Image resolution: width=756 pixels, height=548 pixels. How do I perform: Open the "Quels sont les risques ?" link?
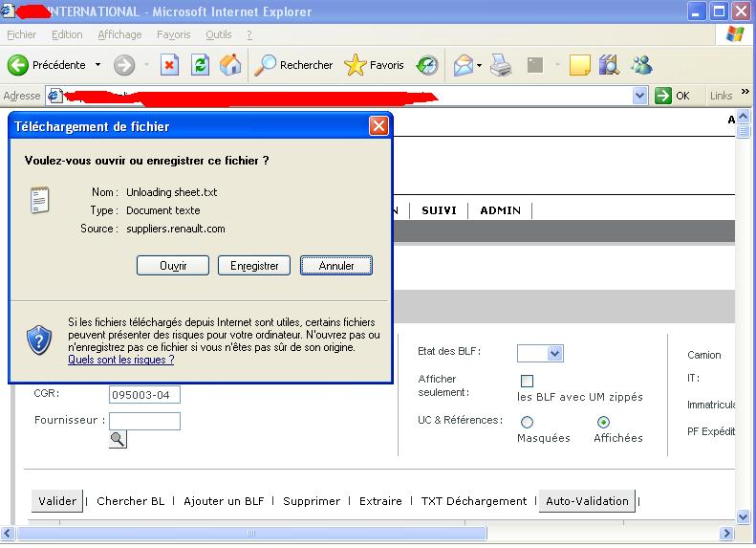120,360
